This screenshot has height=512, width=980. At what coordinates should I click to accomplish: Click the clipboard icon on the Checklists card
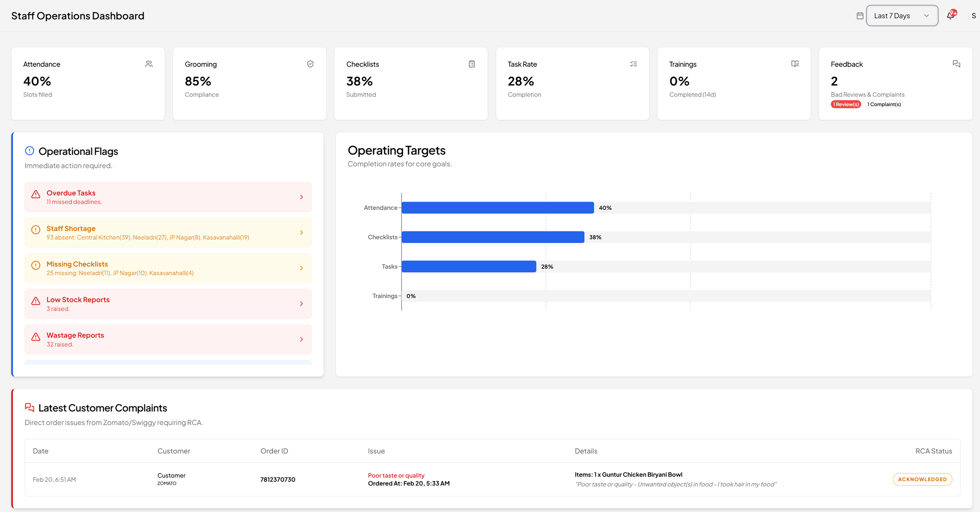[x=472, y=64]
